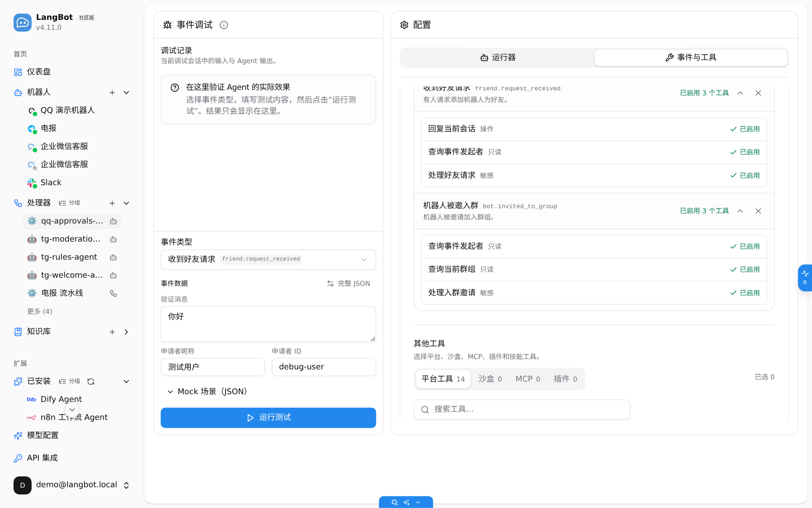Click bot icon beside qq-approvals processor
Screen dimensions: 812x508
pyautogui.click(x=114, y=221)
